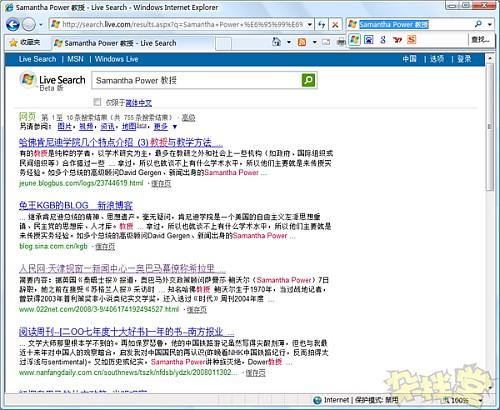Open the 地图 maps link

(x=129, y=126)
